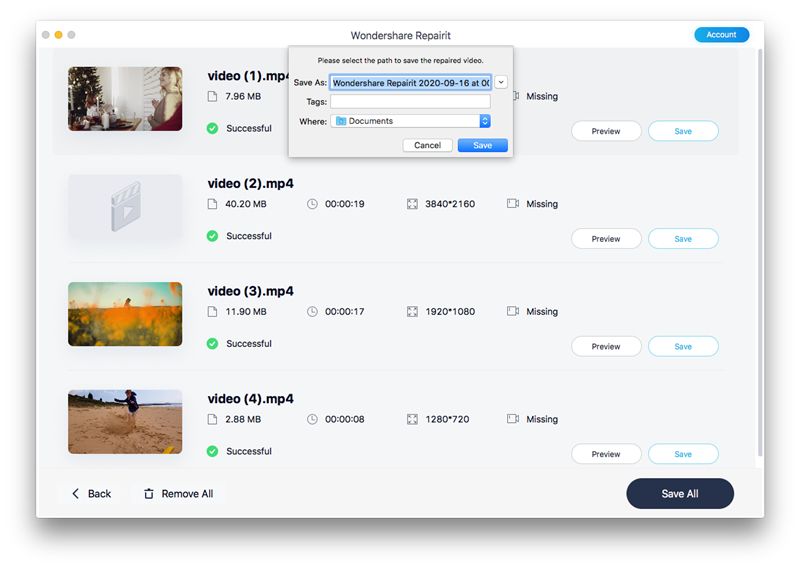Click the video (4).mp4 file name
This screenshot has height=569, width=800.
click(251, 399)
